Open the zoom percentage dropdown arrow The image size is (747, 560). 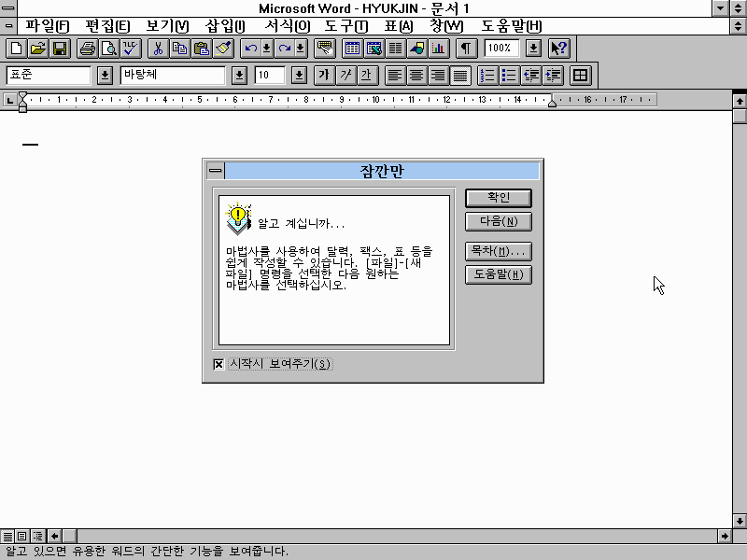(533, 49)
